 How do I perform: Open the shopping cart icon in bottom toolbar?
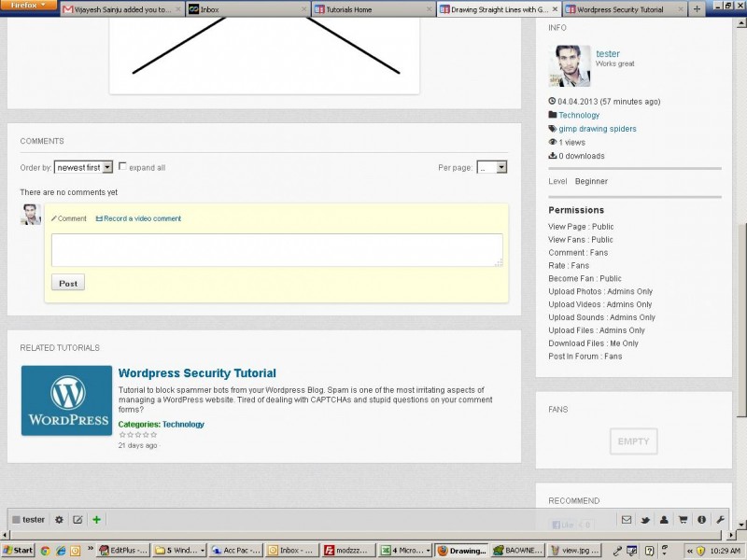click(683, 520)
